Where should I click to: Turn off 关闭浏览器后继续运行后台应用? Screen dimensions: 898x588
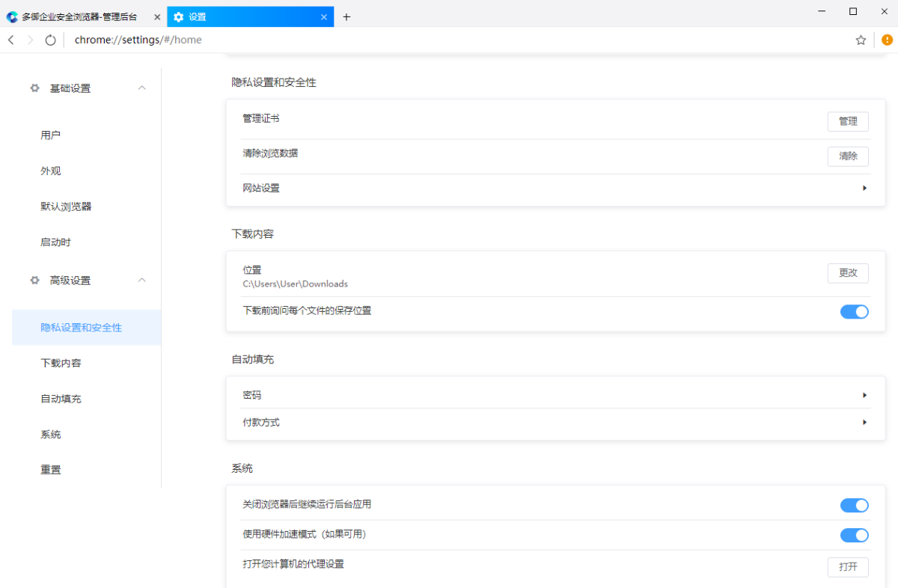tap(854, 505)
